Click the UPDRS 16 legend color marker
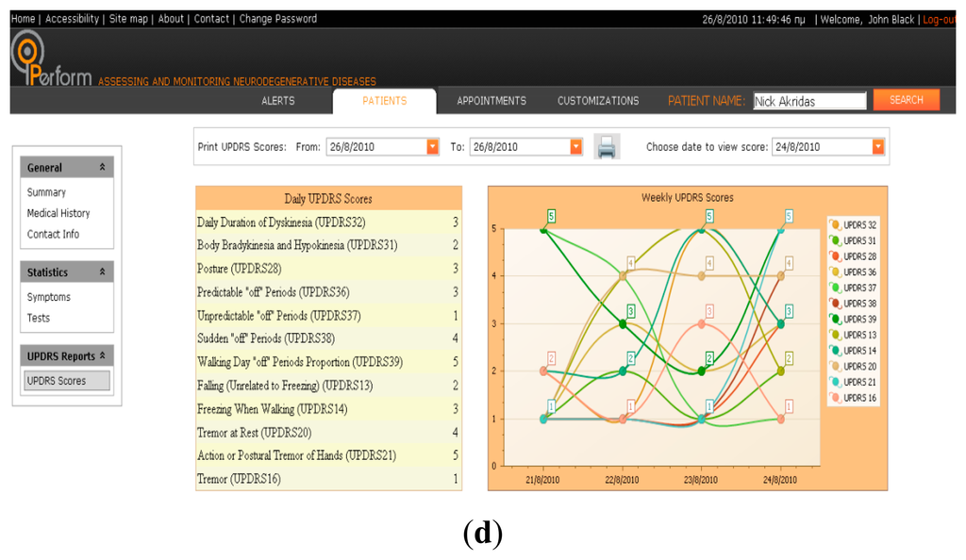The image size is (966, 560). (x=835, y=398)
